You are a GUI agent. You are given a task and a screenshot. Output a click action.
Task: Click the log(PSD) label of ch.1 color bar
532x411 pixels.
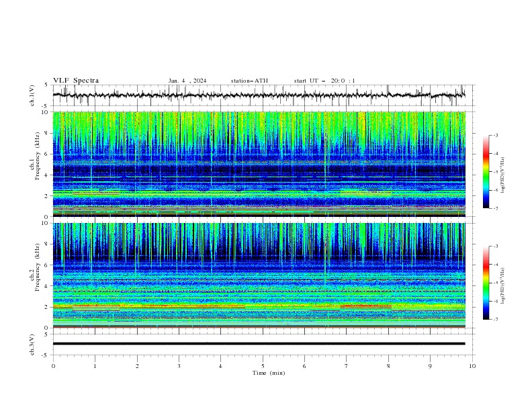(x=503, y=175)
